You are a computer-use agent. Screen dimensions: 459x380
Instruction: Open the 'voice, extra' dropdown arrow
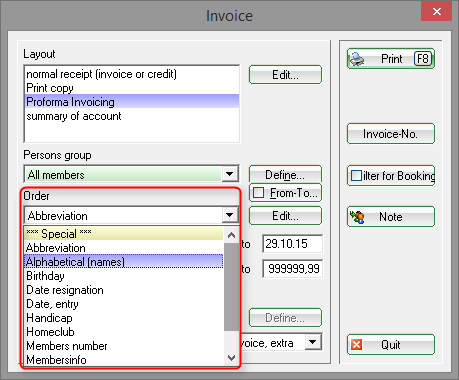pos(313,342)
